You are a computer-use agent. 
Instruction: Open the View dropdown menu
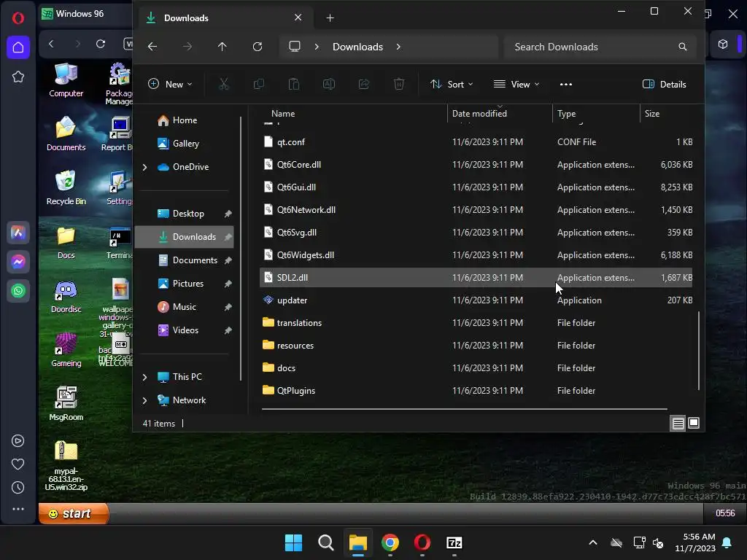click(516, 85)
